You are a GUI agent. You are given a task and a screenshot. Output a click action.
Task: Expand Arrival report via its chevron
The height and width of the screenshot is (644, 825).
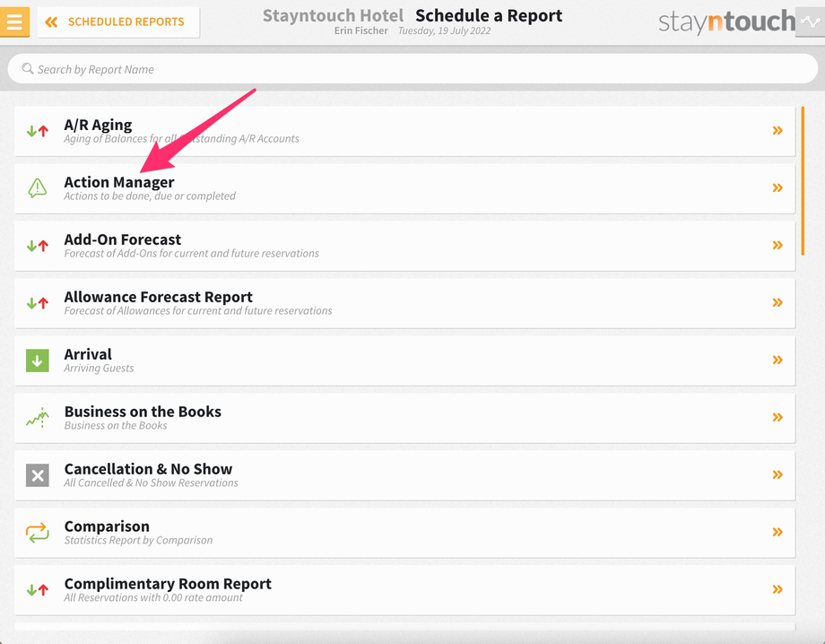[x=777, y=360]
